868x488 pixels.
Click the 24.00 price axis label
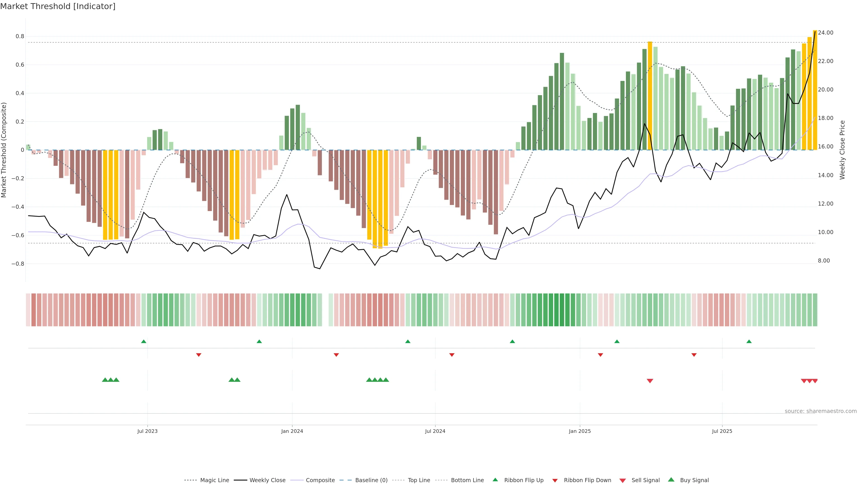pos(826,33)
